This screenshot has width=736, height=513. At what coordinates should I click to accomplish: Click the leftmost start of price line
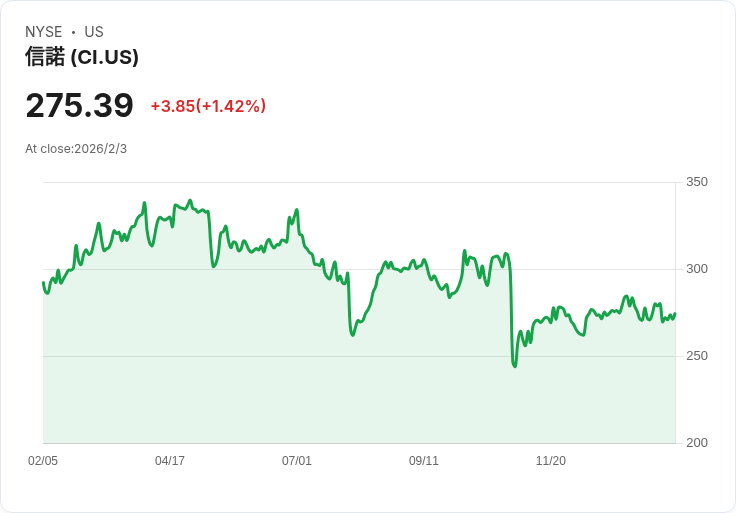click(43, 283)
